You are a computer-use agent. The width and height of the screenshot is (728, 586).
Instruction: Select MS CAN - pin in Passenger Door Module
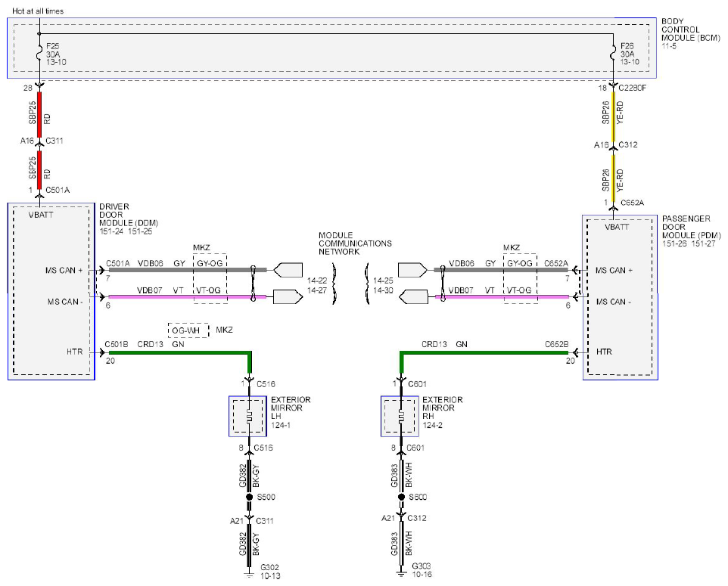pyautogui.click(x=614, y=302)
